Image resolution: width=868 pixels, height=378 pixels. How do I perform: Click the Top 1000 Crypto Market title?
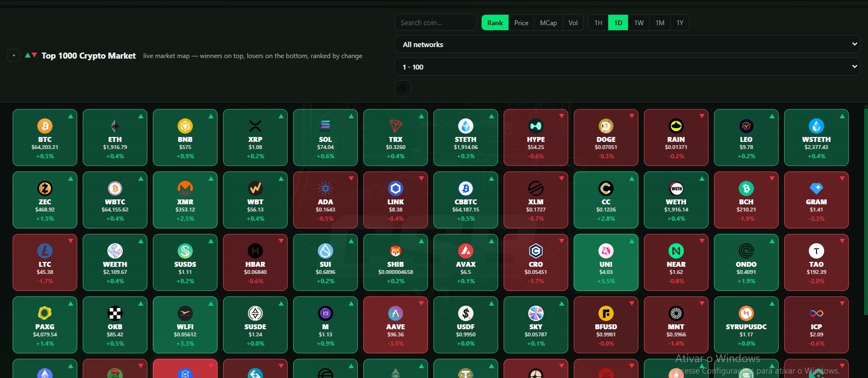click(88, 56)
